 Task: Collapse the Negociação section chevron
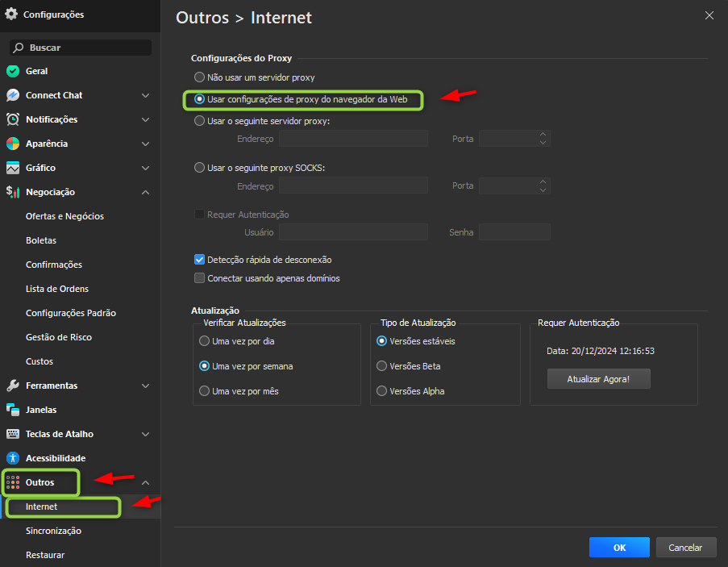pyautogui.click(x=145, y=192)
